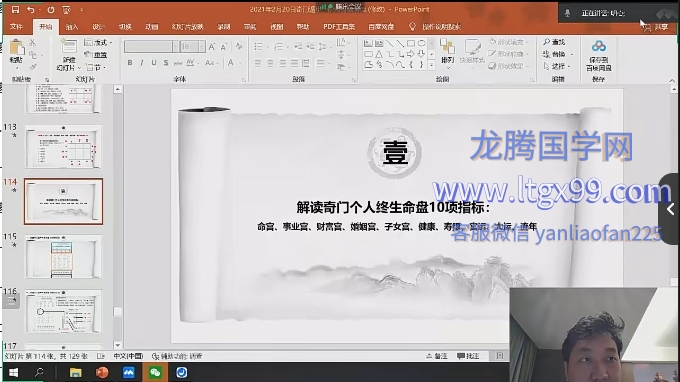This screenshot has height=382, width=680.
Task: Click the 备注 notes button in status bar
Action: [x=437, y=356]
